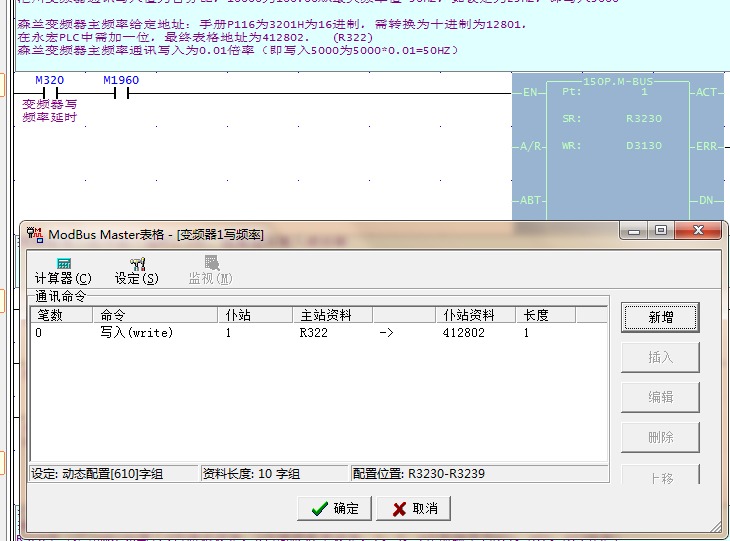The width and height of the screenshot is (730, 541).
Task: Open the 计算器 calculator tool
Action: (63, 270)
